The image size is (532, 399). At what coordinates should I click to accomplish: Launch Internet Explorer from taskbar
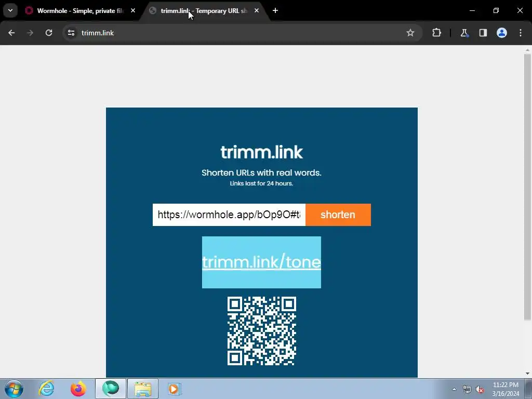(46, 389)
